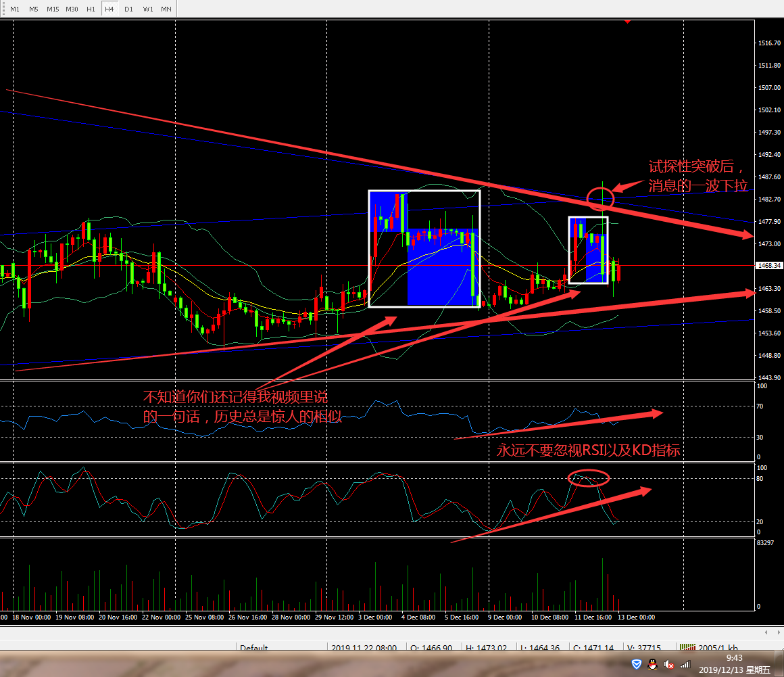The height and width of the screenshot is (677, 784).
Task: Click the 3 Dec 00:00 time label
Action: 375,617
